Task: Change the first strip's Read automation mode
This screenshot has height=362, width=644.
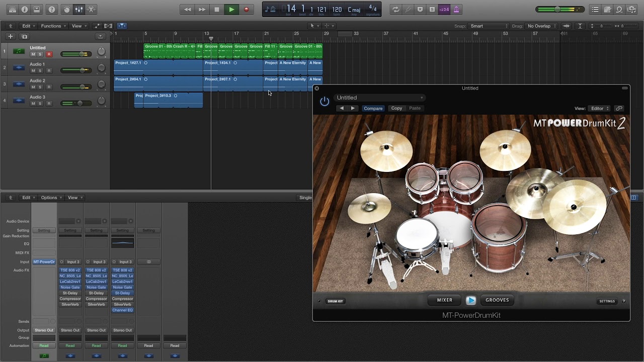Action: tap(44, 346)
